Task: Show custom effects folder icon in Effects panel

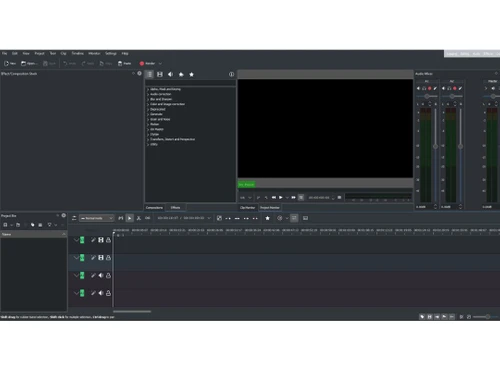Action: [x=181, y=74]
